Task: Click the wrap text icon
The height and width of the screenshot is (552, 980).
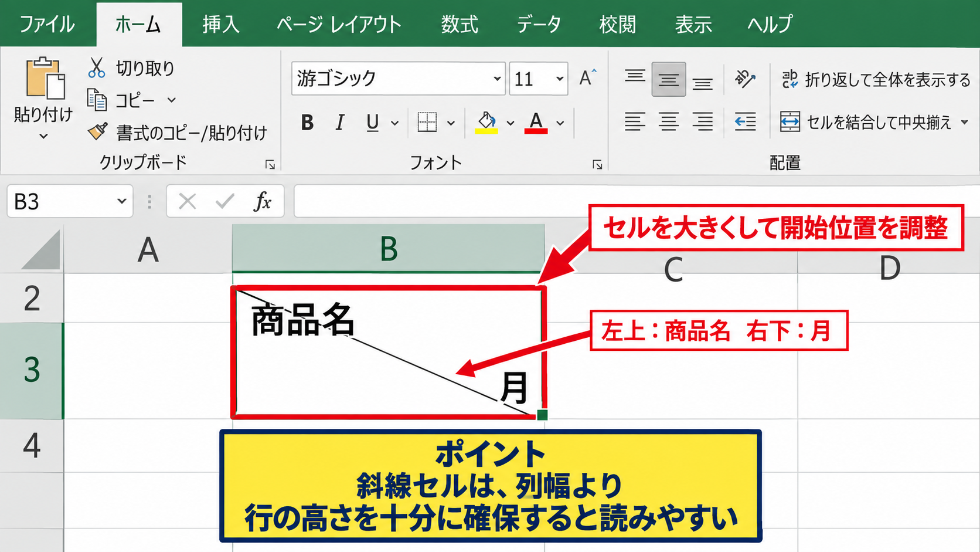Action: 790,79
